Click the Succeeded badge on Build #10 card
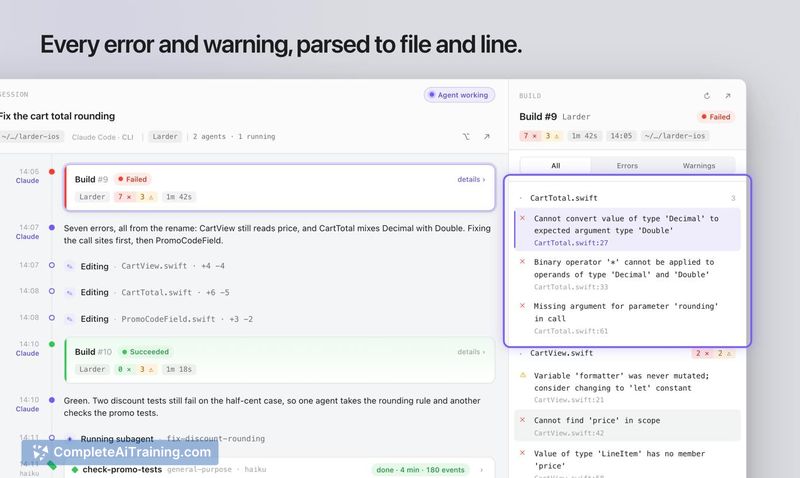Screen dimensions: 800x478 point(145,352)
